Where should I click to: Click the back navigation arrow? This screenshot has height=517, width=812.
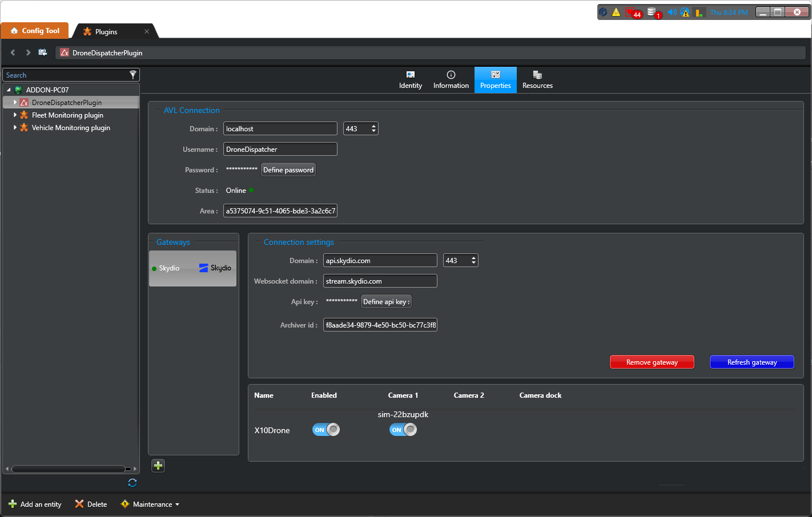[13, 52]
